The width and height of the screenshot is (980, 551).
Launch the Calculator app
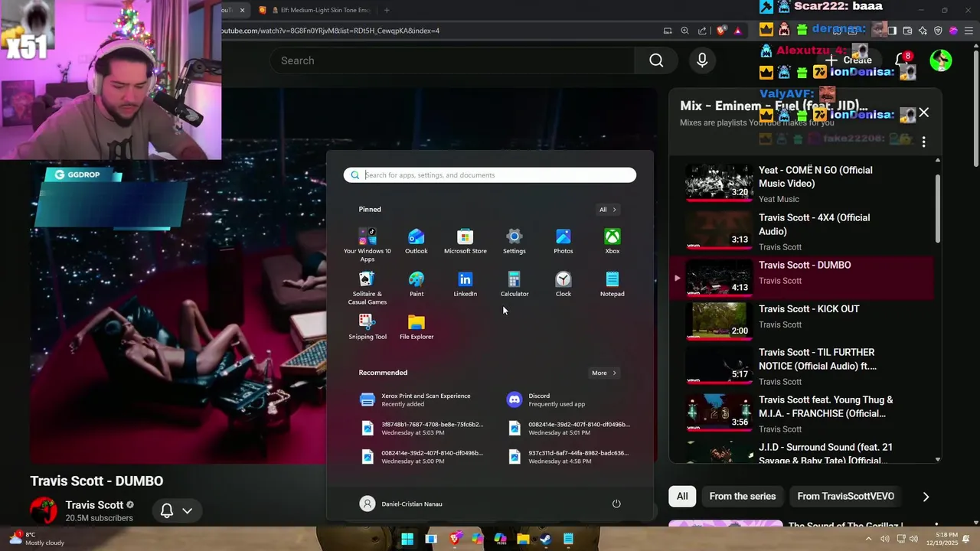tap(514, 284)
